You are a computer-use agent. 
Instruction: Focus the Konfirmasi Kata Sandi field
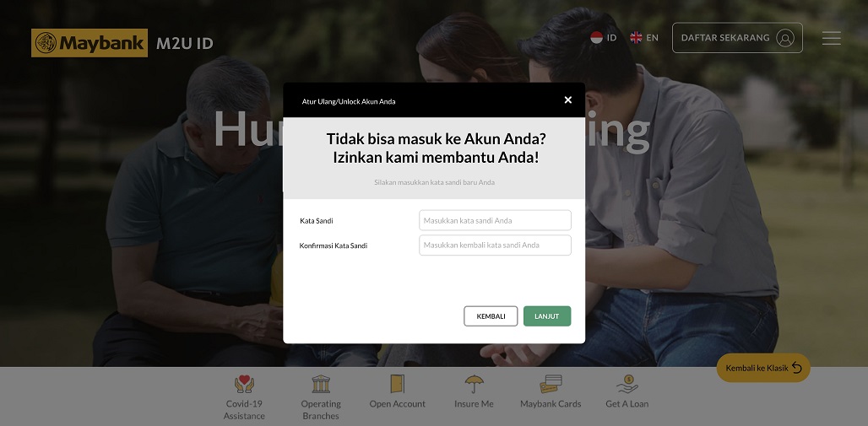(x=495, y=245)
